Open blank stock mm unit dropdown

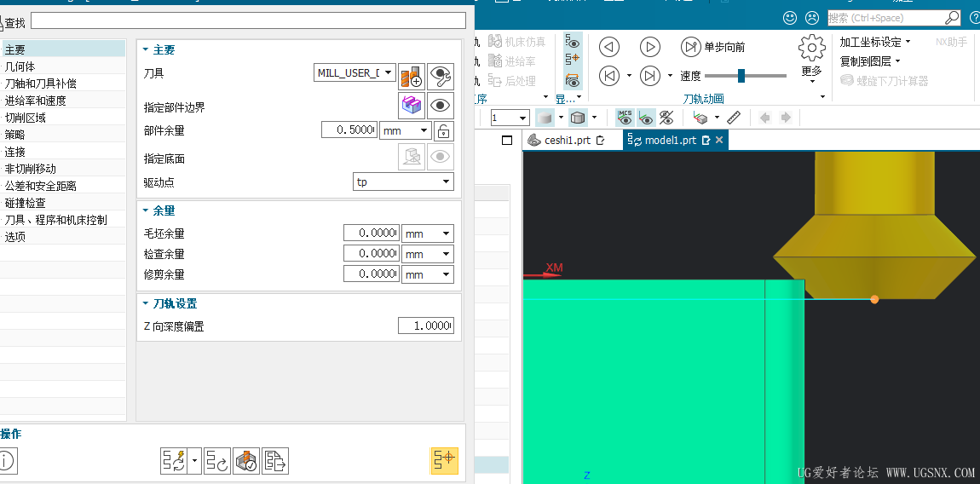[x=428, y=233]
